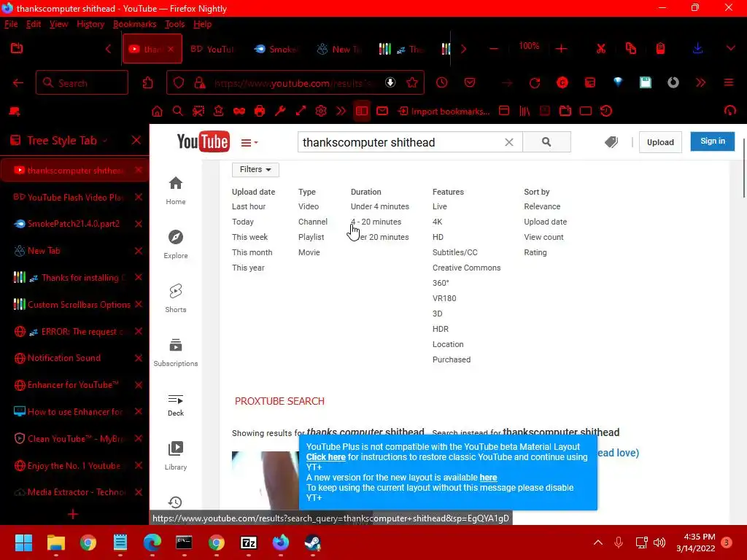This screenshot has width=747, height=560.
Task: Open the Windows Start menu
Action: 23,542
